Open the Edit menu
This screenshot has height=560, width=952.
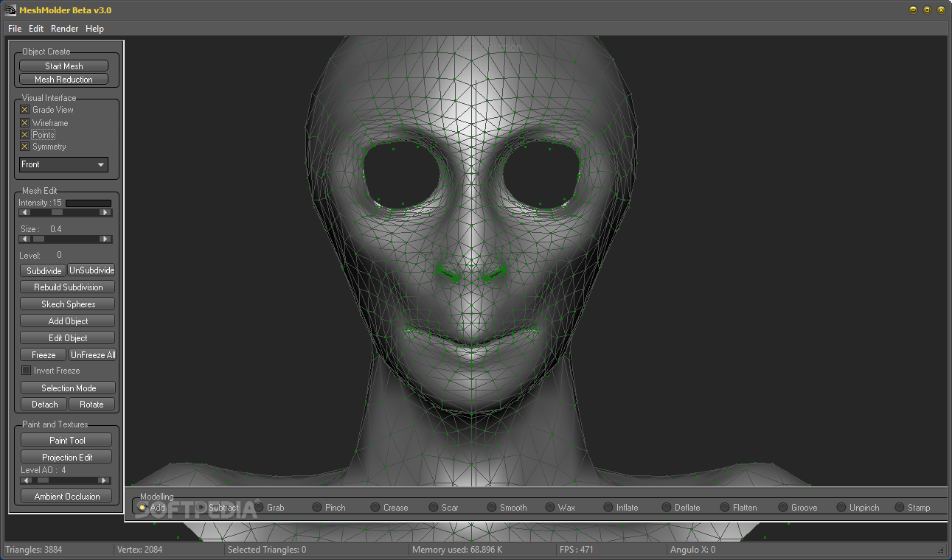pos(36,29)
